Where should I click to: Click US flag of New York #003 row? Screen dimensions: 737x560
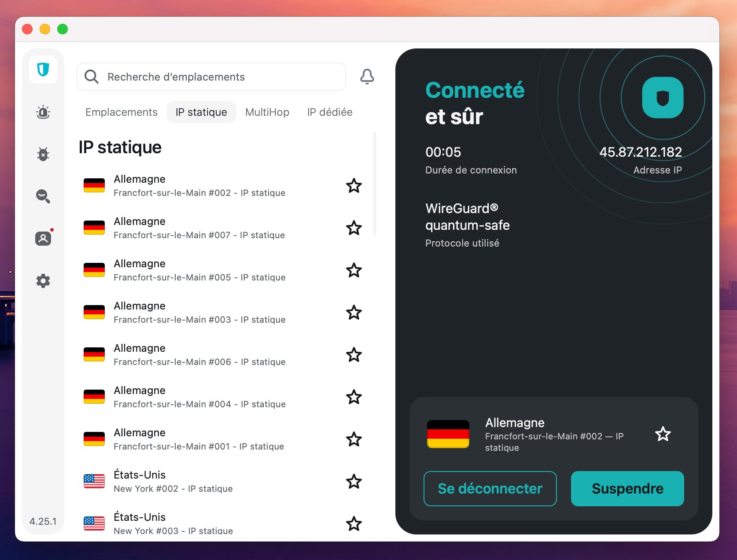tap(94, 523)
